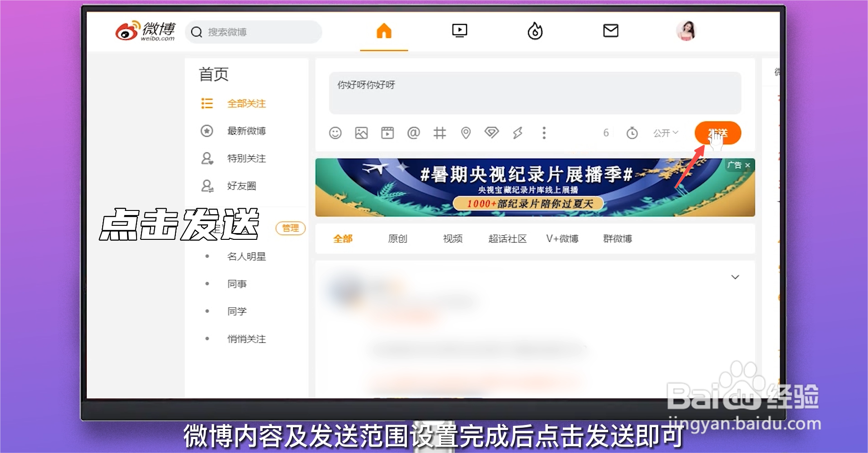This screenshot has height=453, width=868.
Task: Open the 公开 visibility dropdown
Action: point(665,132)
